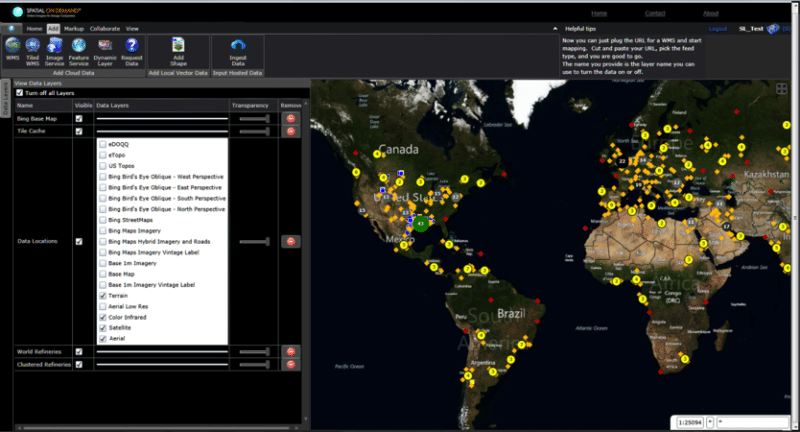Viewport: 800px width, 432px height.
Task: Click the WMS globe icon
Action: coord(13,47)
